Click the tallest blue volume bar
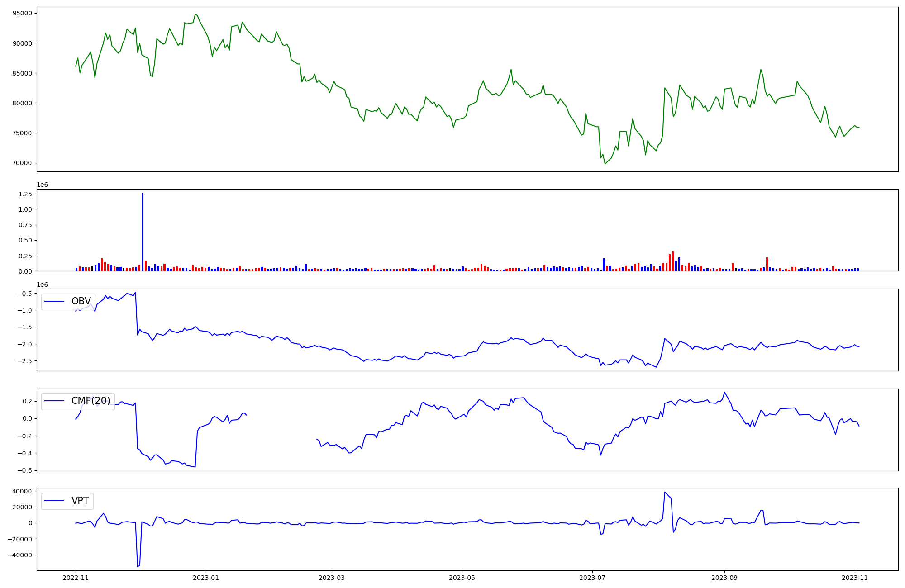The width and height of the screenshot is (905, 588). click(x=143, y=232)
